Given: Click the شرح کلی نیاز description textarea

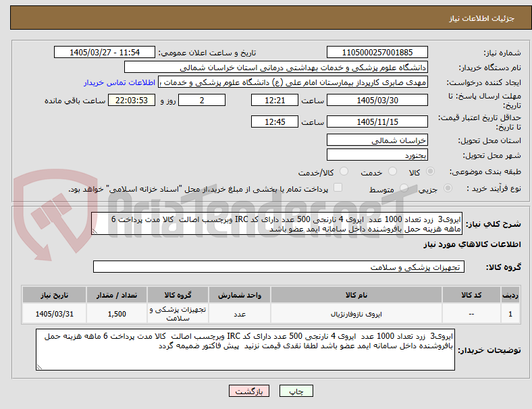Looking at the screenshot, I should coord(277,224).
